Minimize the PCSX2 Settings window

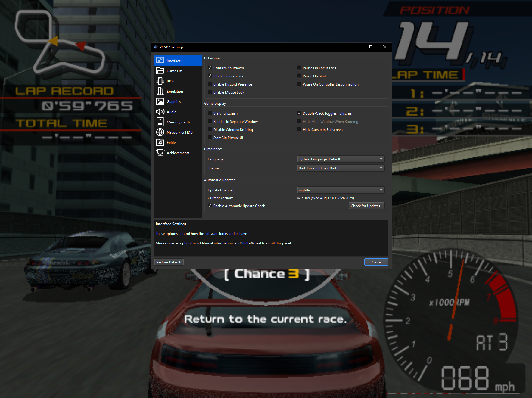pyautogui.click(x=357, y=47)
